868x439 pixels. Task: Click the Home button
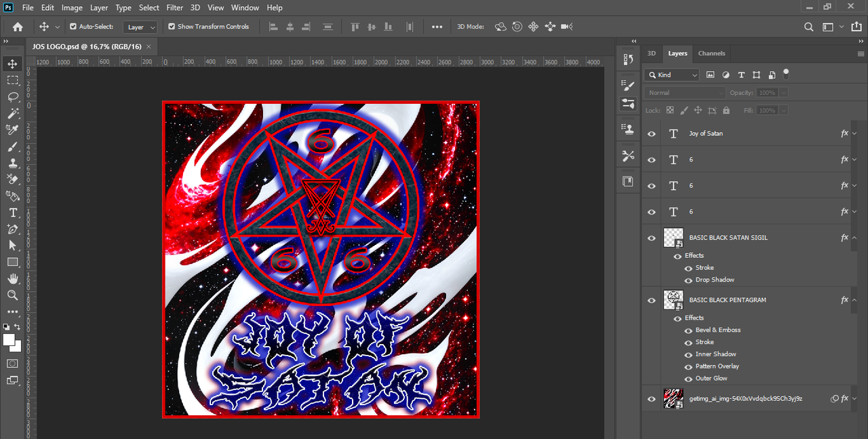[18, 27]
